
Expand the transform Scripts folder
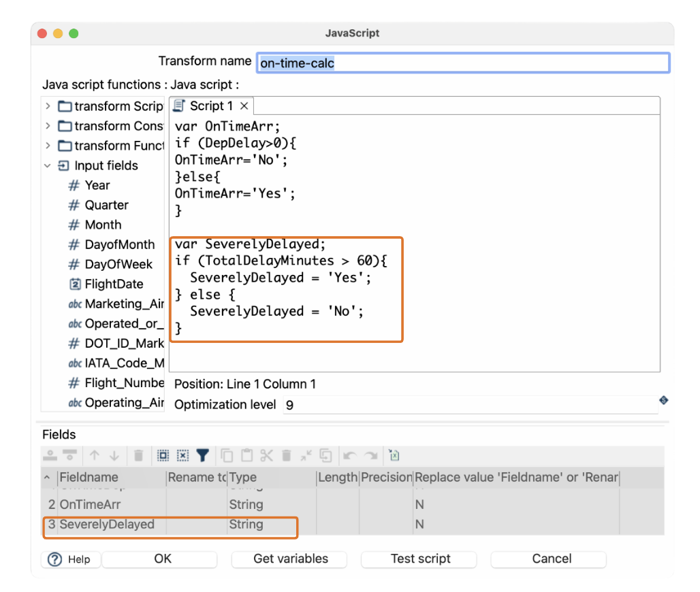pyautogui.click(x=48, y=106)
